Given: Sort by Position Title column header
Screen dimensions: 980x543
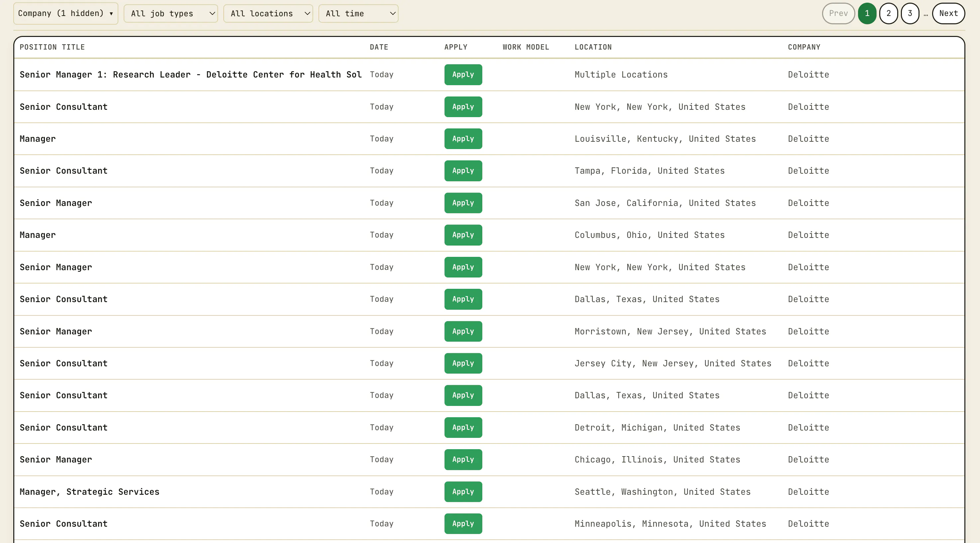Looking at the screenshot, I should pyautogui.click(x=52, y=47).
